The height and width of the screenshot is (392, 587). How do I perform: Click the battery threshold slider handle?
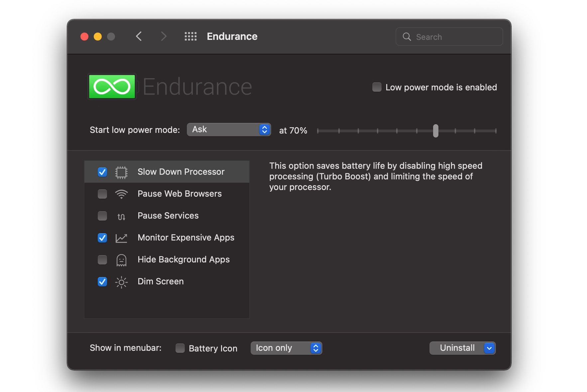(436, 131)
